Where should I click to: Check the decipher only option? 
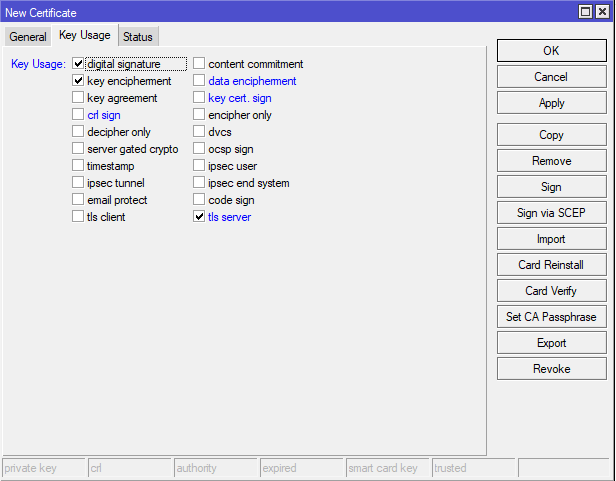(x=78, y=131)
